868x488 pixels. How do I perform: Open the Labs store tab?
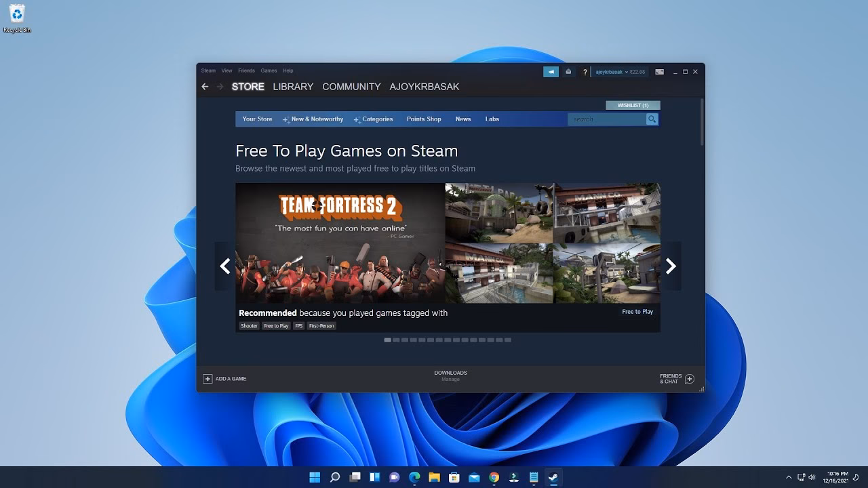(x=492, y=119)
